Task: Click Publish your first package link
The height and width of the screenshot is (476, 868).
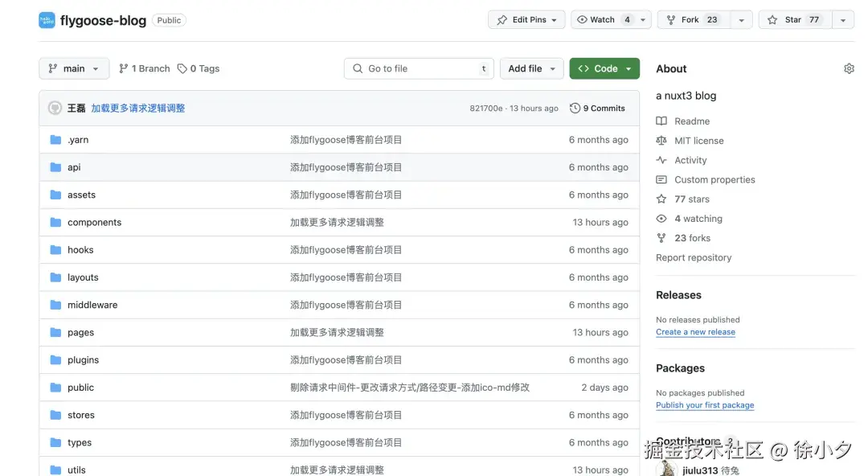Action: click(705, 405)
